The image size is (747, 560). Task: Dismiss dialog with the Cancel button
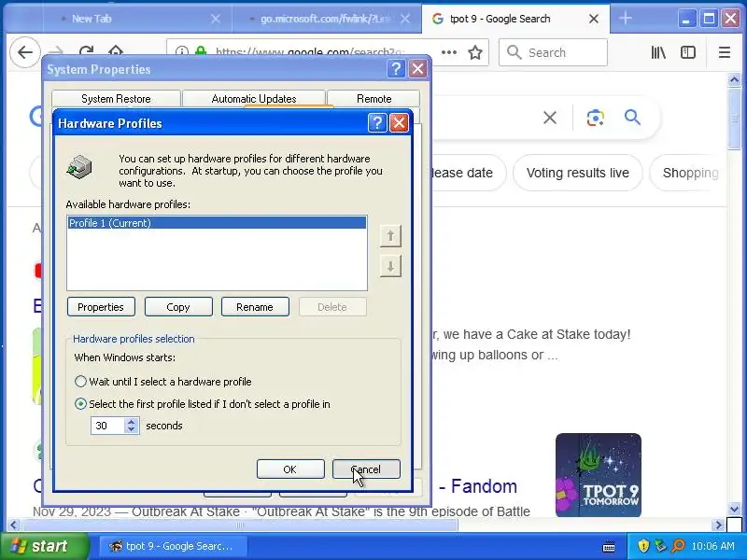click(366, 469)
